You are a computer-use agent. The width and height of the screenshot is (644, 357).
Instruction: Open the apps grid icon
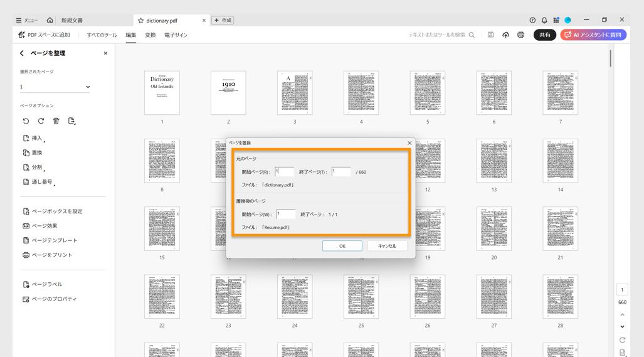click(x=556, y=20)
